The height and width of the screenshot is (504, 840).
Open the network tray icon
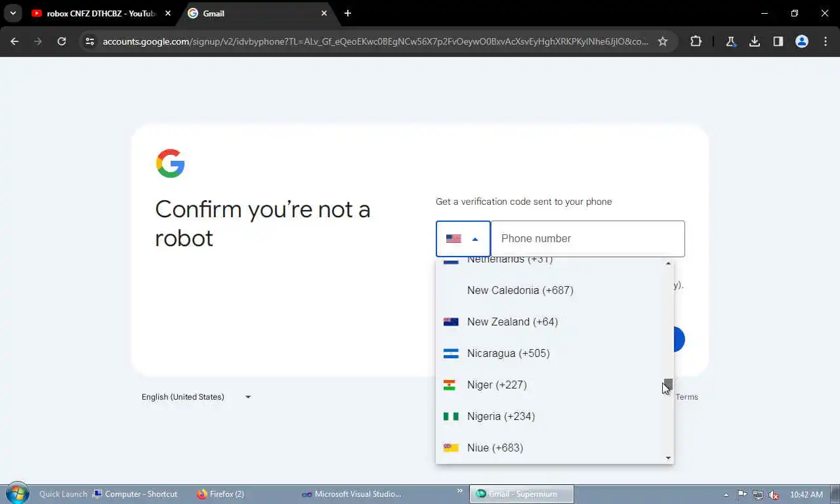tap(758, 495)
